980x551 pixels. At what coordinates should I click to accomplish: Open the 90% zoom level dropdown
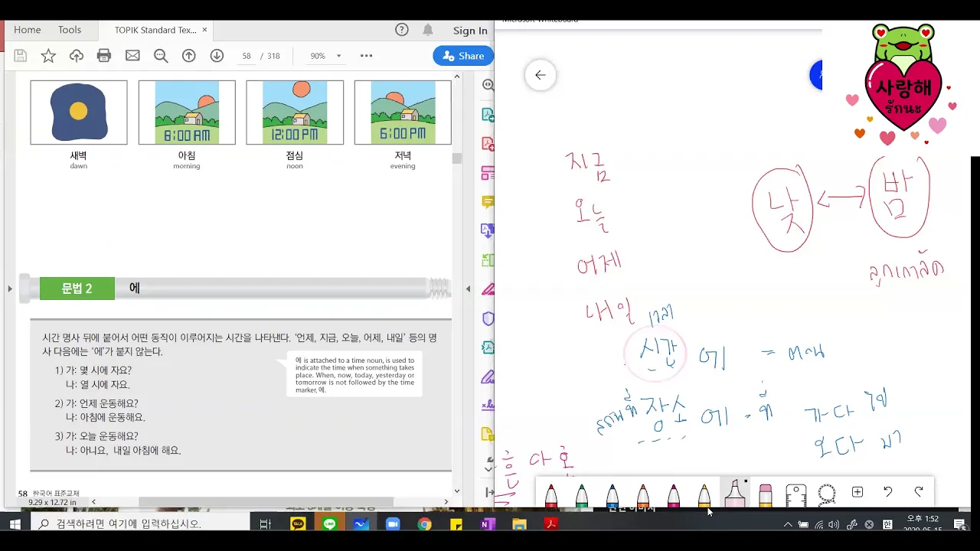(x=325, y=56)
